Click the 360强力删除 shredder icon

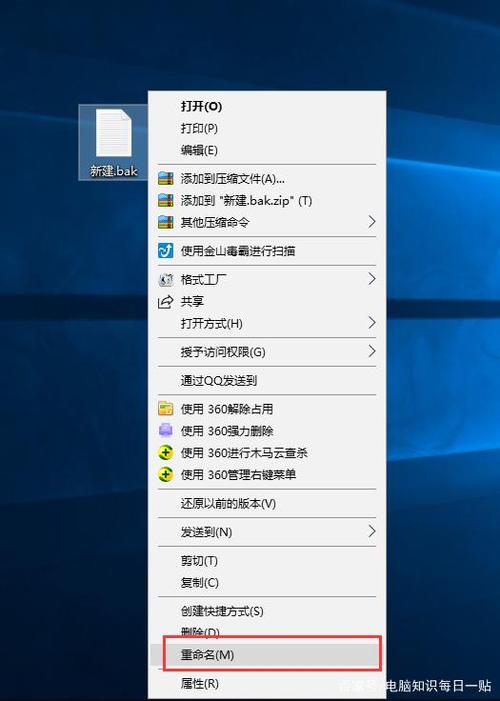pyautogui.click(x=165, y=431)
